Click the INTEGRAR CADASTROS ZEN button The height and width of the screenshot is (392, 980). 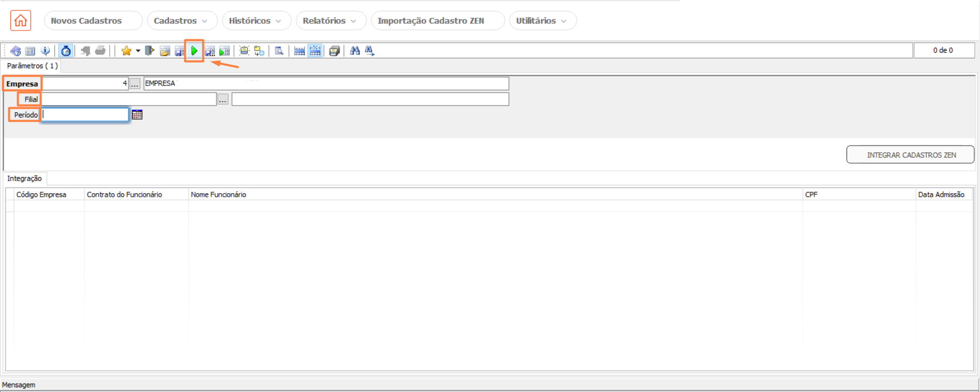pyautogui.click(x=911, y=155)
